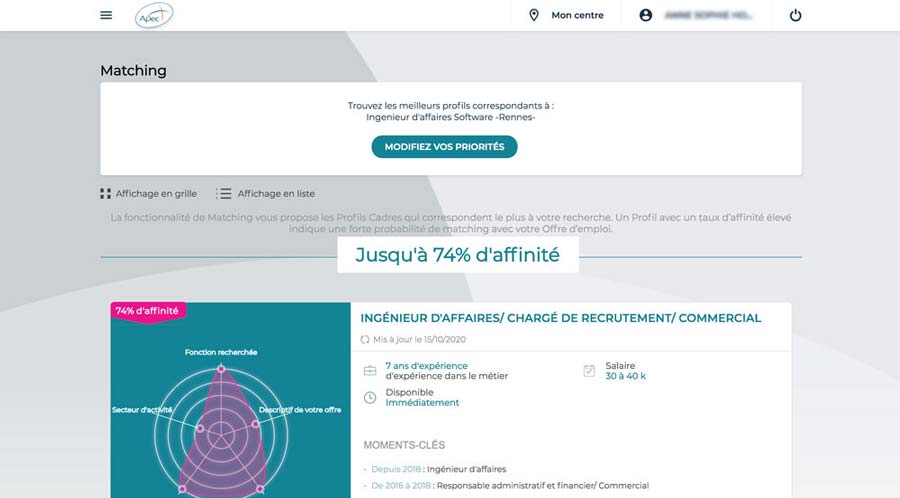Click the Matching page title
Viewport: 900px width, 498px height.
(133, 71)
